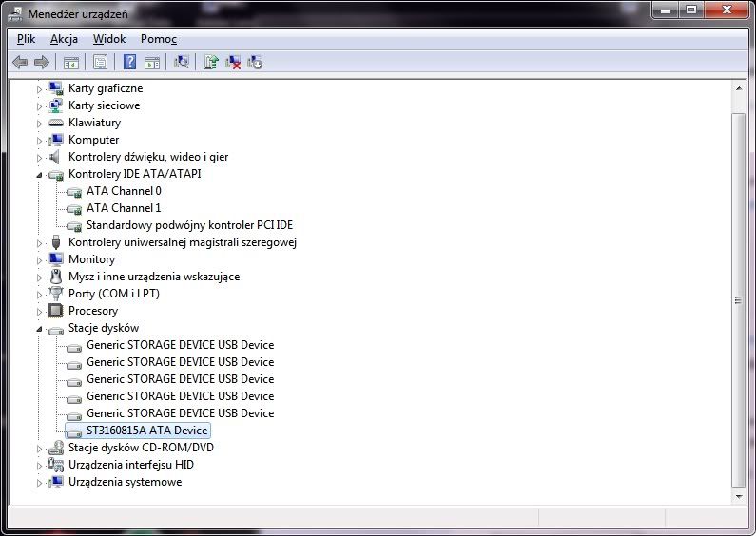
Task: Click the Back arrow toolbar icon
Action: (x=20, y=62)
